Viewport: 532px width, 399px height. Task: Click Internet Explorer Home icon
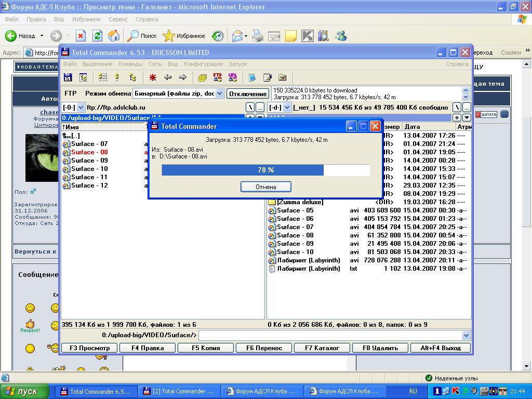(114, 36)
